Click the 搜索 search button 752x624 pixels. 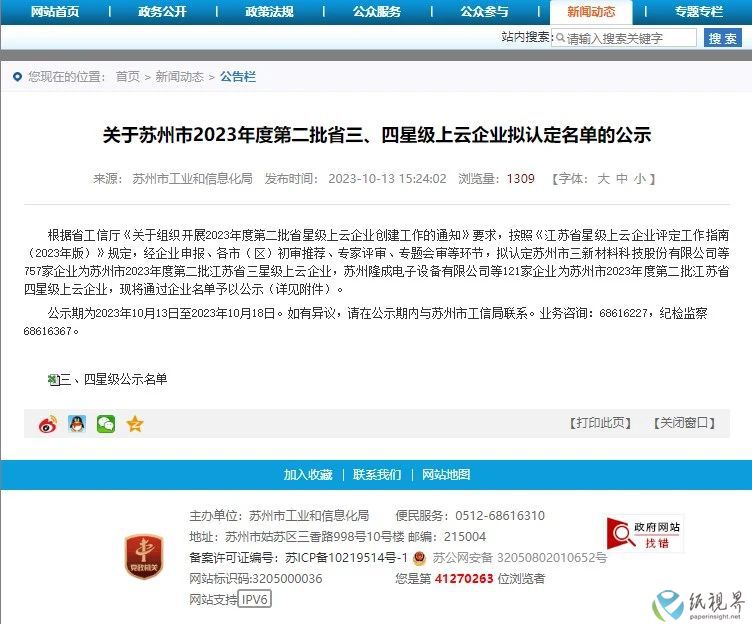click(x=722, y=38)
